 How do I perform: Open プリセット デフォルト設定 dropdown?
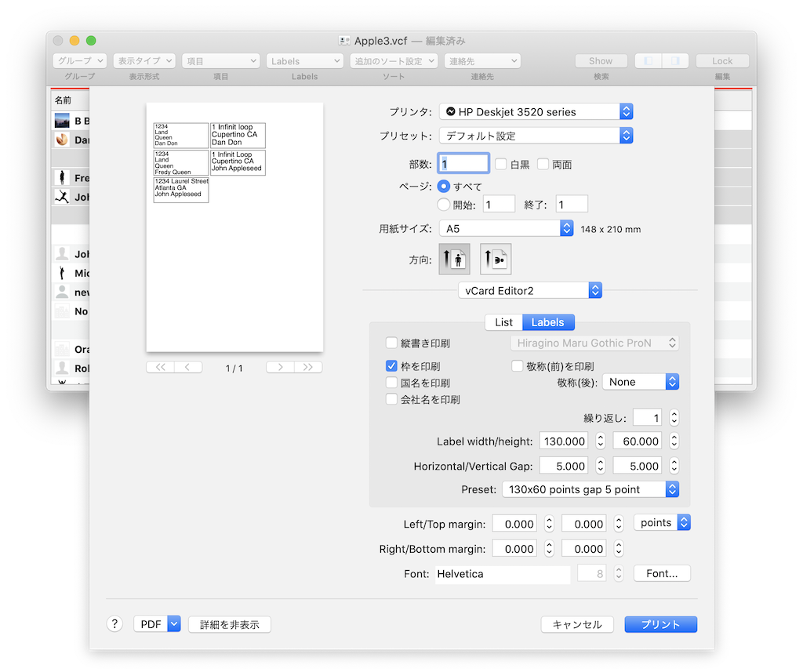tap(536, 136)
